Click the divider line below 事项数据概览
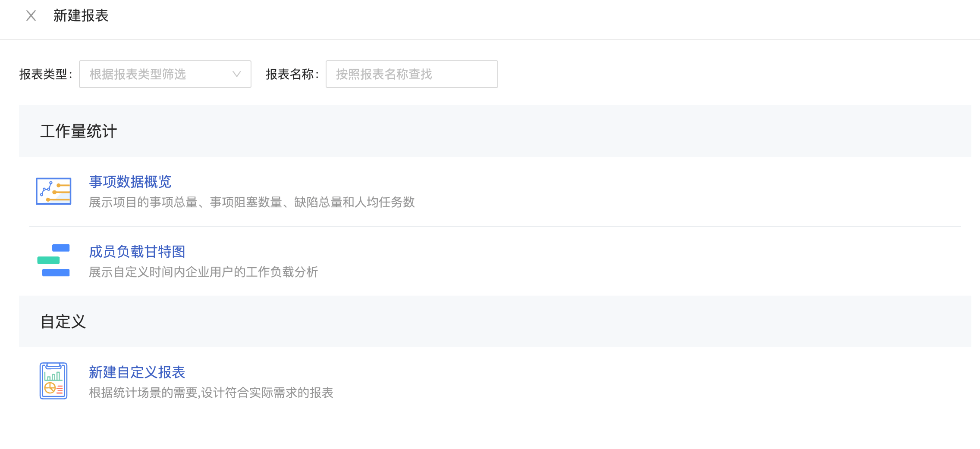Screen dimensions: 980x449 click(495, 226)
